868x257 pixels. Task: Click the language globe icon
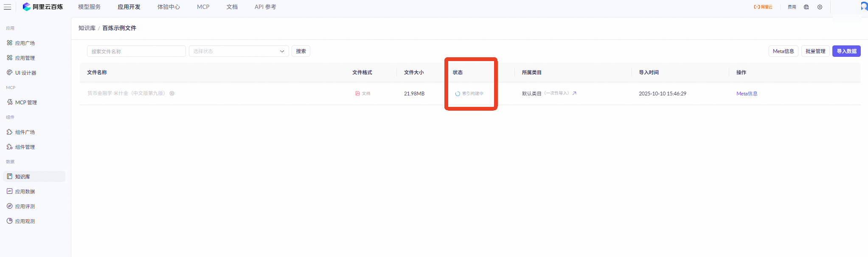[806, 7]
